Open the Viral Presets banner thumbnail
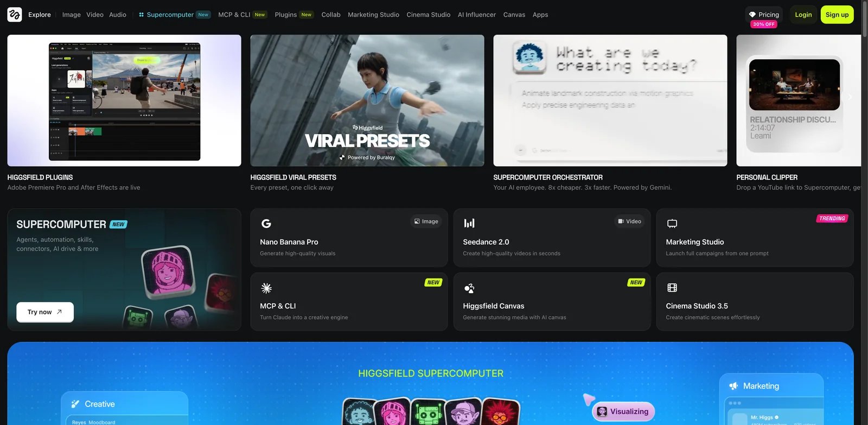The width and height of the screenshot is (868, 425). [367, 100]
